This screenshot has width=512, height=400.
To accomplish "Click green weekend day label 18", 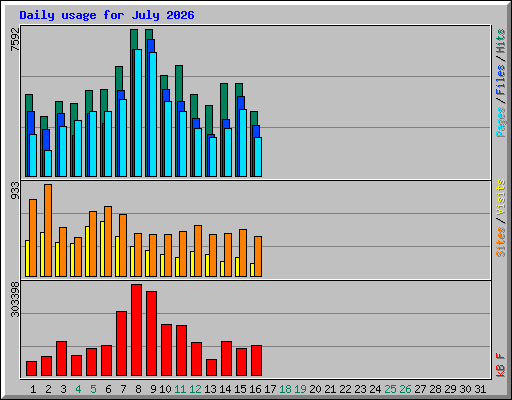I will point(285,389).
